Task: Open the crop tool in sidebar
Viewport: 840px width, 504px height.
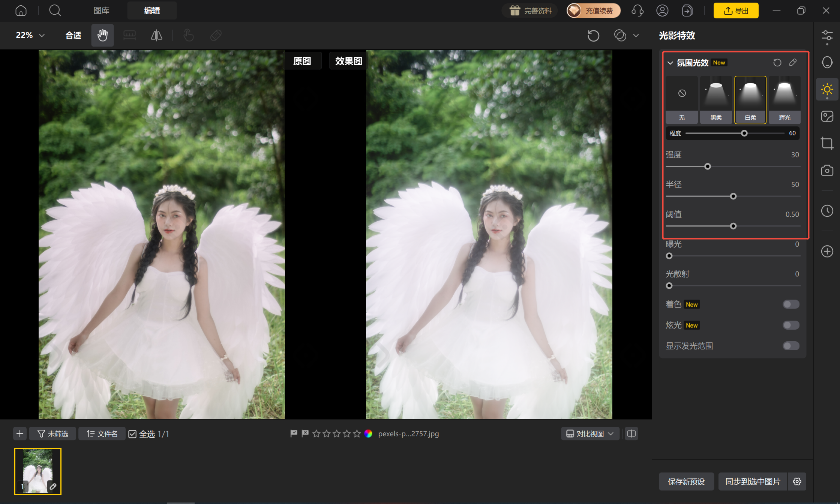Action: [827, 143]
